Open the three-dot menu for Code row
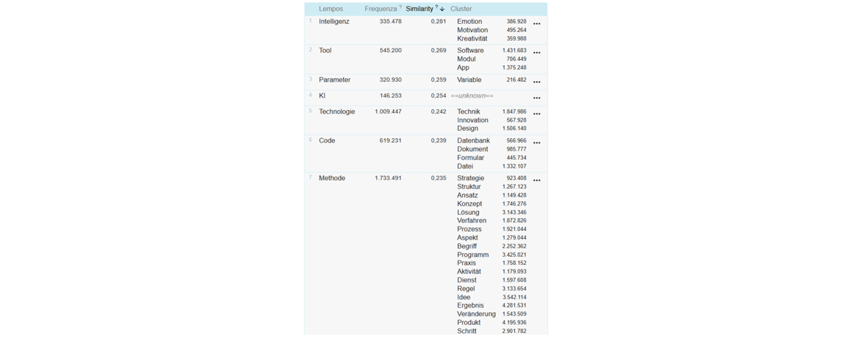Viewport: 868px width, 338px height. click(537, 143)
